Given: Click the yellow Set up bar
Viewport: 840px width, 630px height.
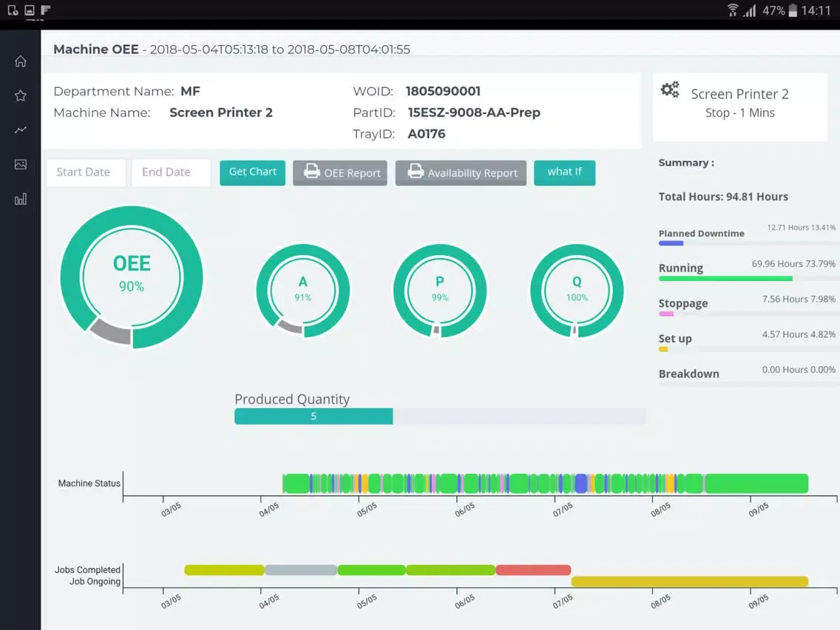Looking at the screenshot, I should coord(663,349).
